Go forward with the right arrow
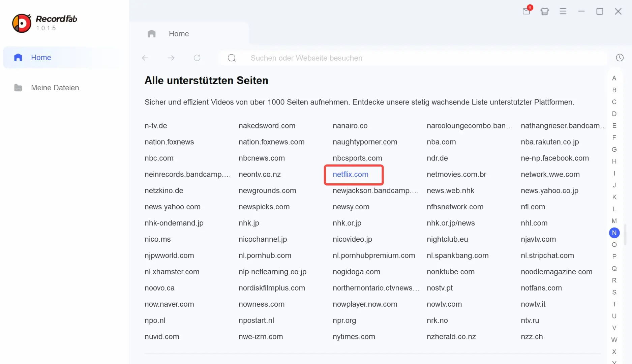Viewport: 632px width, 364px height. coord(171,58)
